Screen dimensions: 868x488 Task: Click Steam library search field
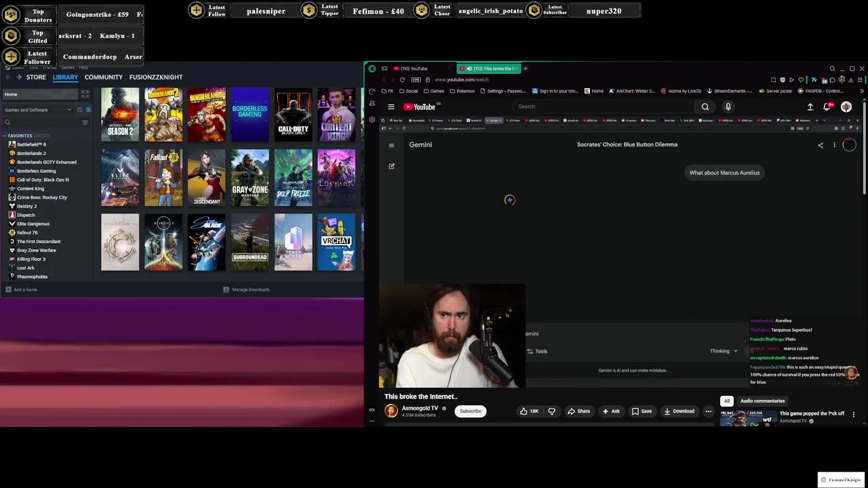[x=41, y=123]
